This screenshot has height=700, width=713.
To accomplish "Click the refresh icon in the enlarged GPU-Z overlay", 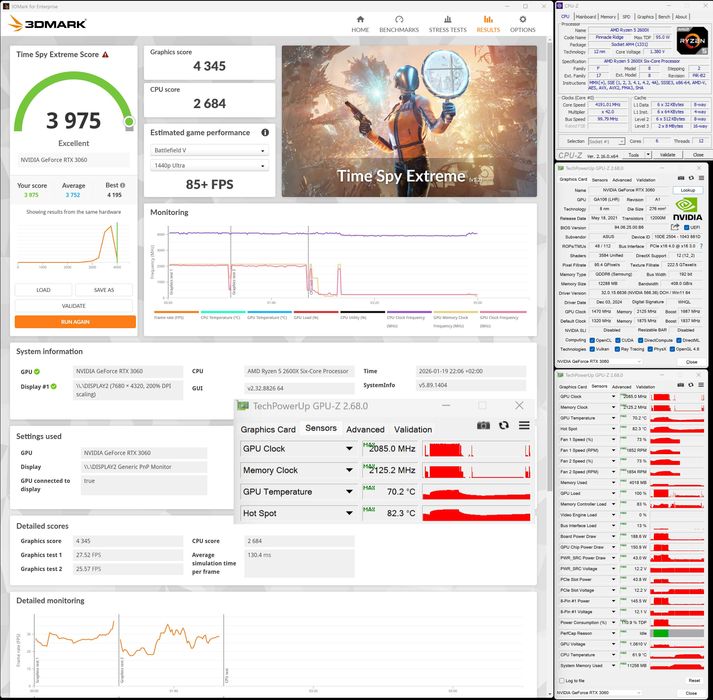I will tap(504, 425).
